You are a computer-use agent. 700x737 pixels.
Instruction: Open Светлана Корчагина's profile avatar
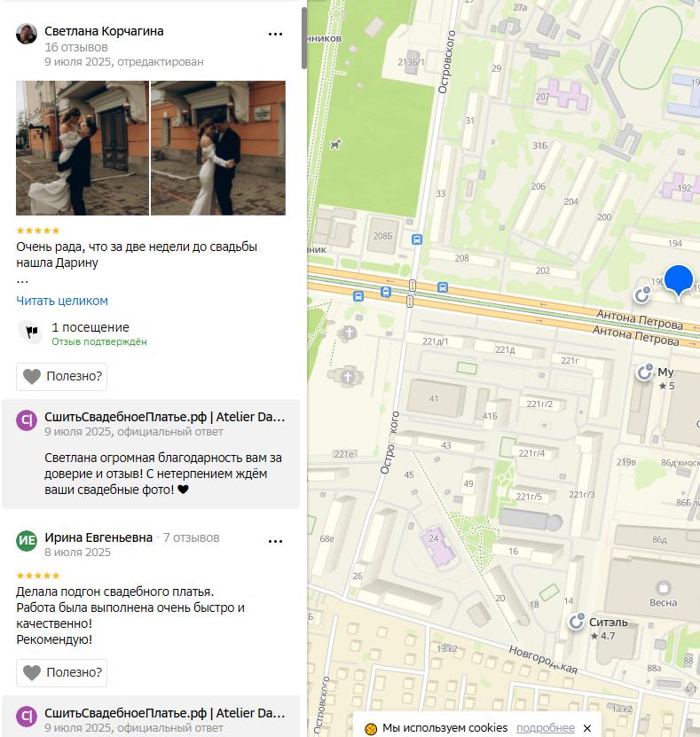(x=27, y=35)
